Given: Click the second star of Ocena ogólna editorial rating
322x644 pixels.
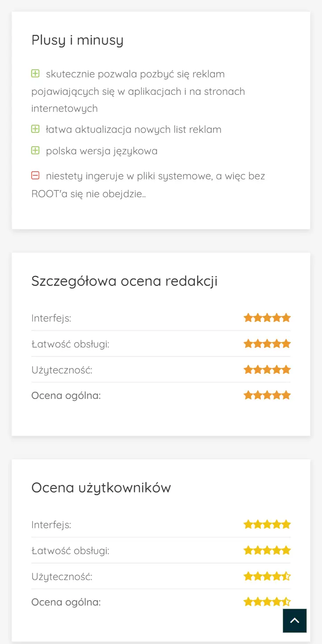Looking at the screenshot, I should coord(258,395).
